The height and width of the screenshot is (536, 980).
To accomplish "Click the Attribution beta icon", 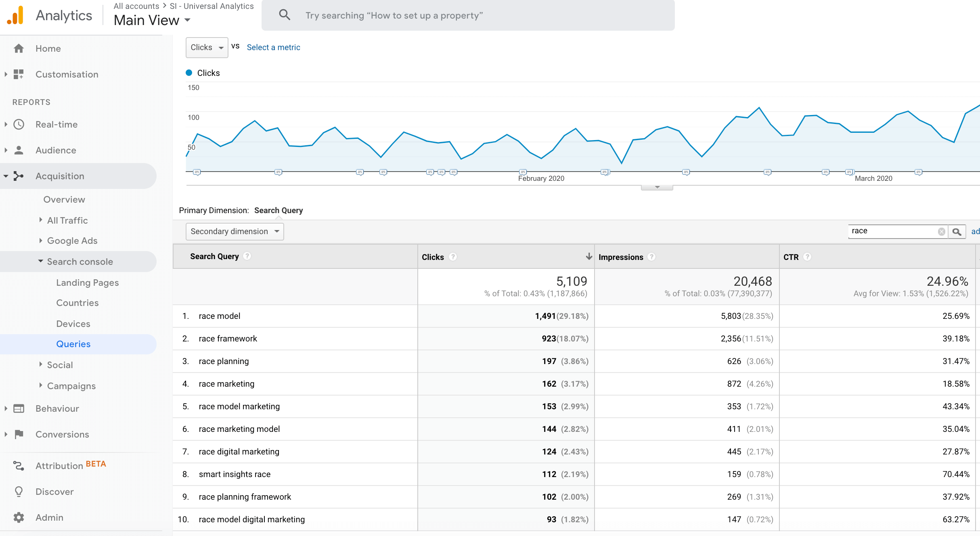I will (19, 466).
